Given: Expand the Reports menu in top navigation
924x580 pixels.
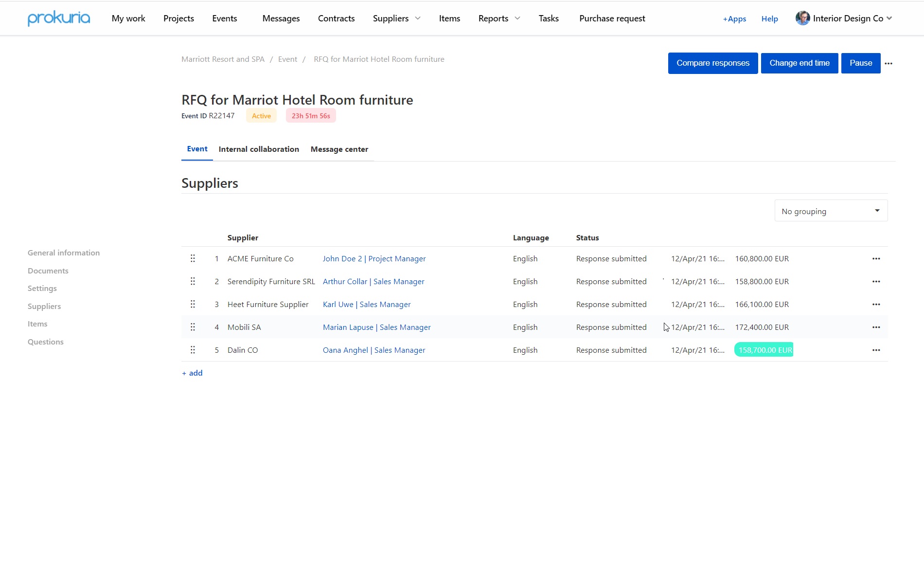Looking at the screenshot, I should pos(499,18).
